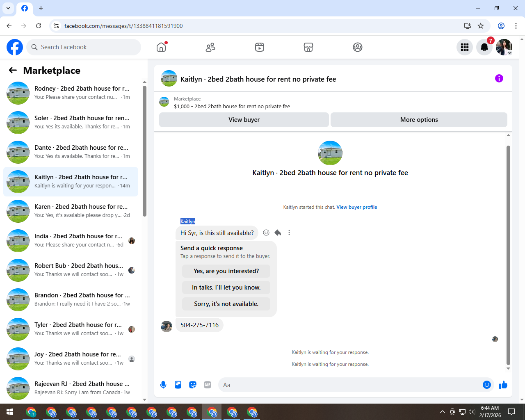Open the Rajeevan RJ conversation
Viewport: 525px width, 420px height.
tap(71, 388)
